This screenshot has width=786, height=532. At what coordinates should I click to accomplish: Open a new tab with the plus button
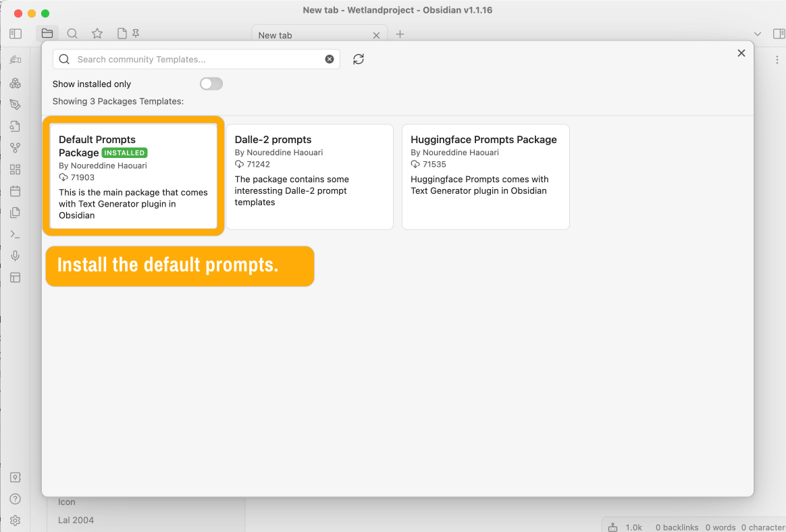click(400, 34)
